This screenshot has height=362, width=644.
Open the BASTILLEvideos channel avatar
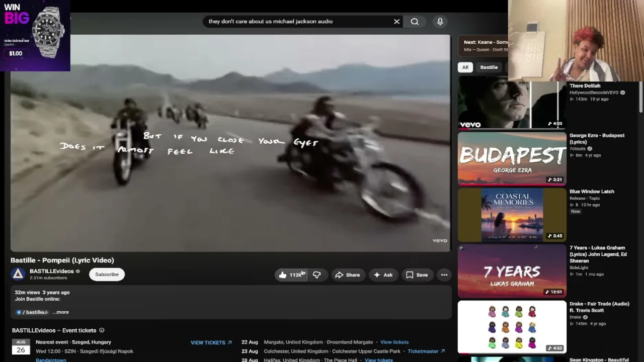18,274
